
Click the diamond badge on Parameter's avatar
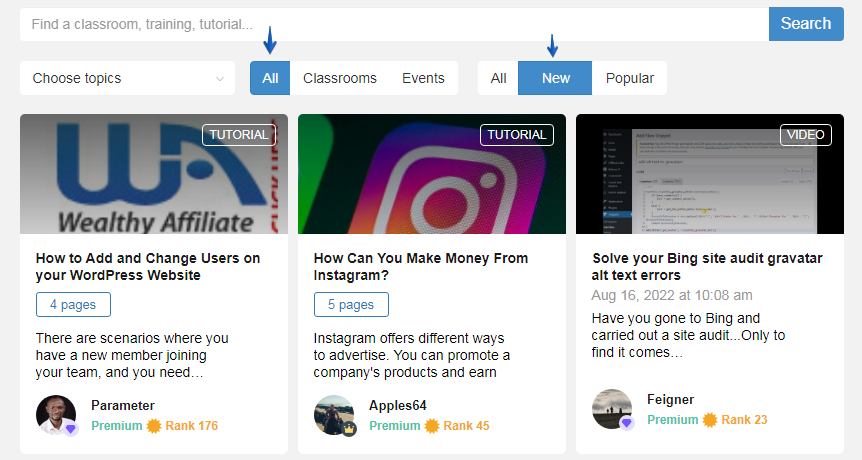tap(70, 429)
